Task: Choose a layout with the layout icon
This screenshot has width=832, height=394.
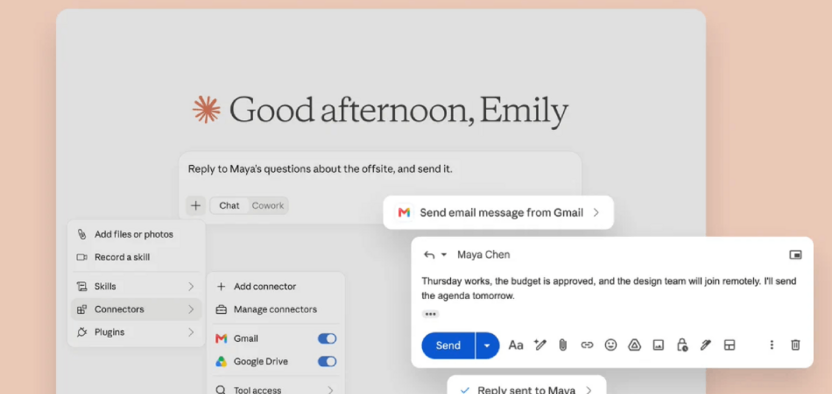Action: 730,345
